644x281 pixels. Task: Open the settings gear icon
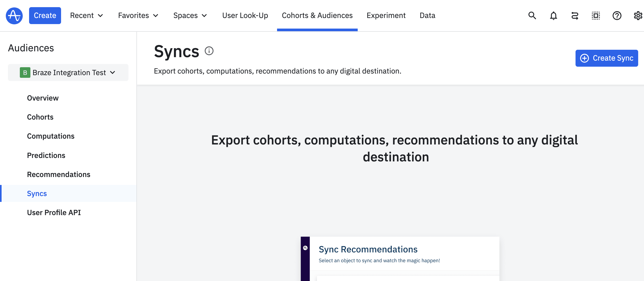click(x=638, y=16)
